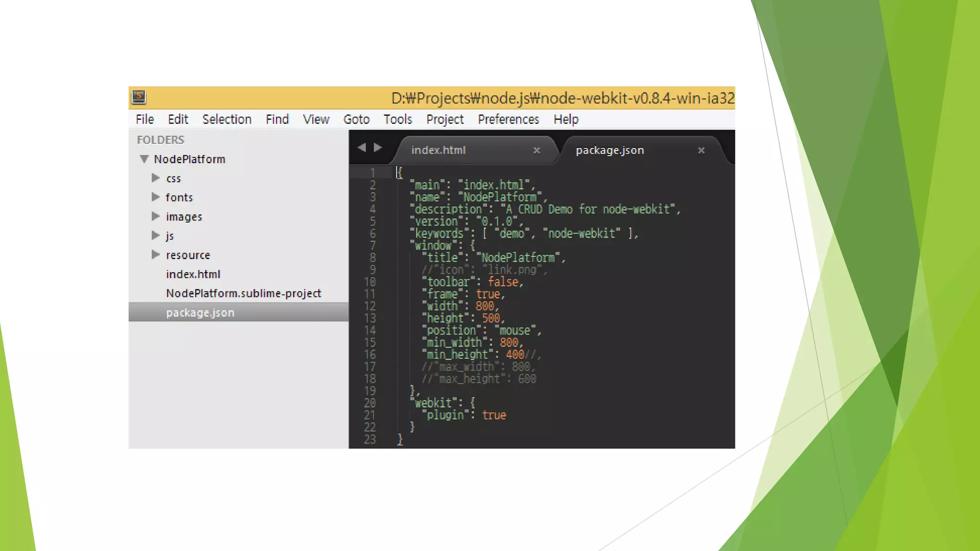Select package.json in the sidebar
Screen dimensions: 980x551
[x=200, y=312]
